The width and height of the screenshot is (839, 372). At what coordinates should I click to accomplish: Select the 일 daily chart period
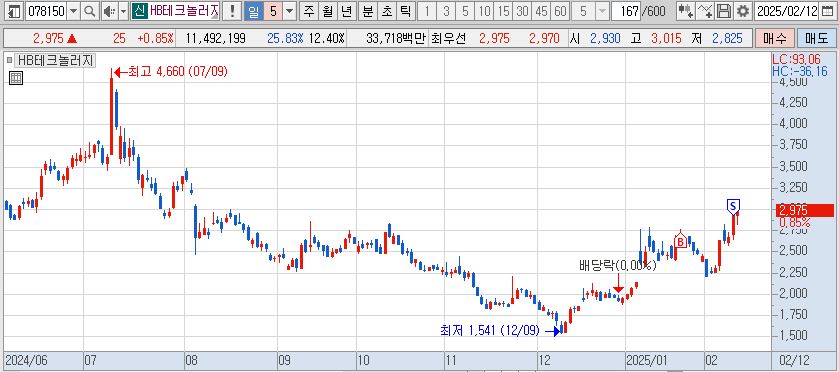pyautogui.click(x=254, y=11)
